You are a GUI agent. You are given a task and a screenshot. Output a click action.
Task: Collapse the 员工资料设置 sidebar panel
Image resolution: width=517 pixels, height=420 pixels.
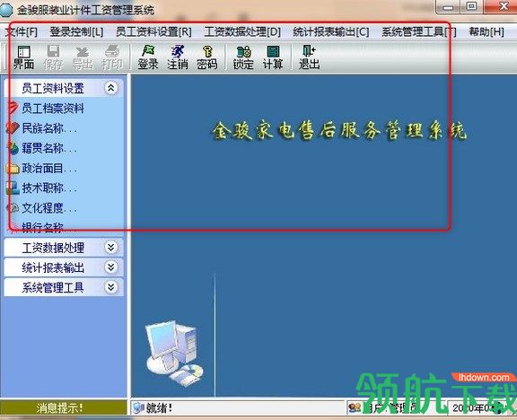[111, 88]
